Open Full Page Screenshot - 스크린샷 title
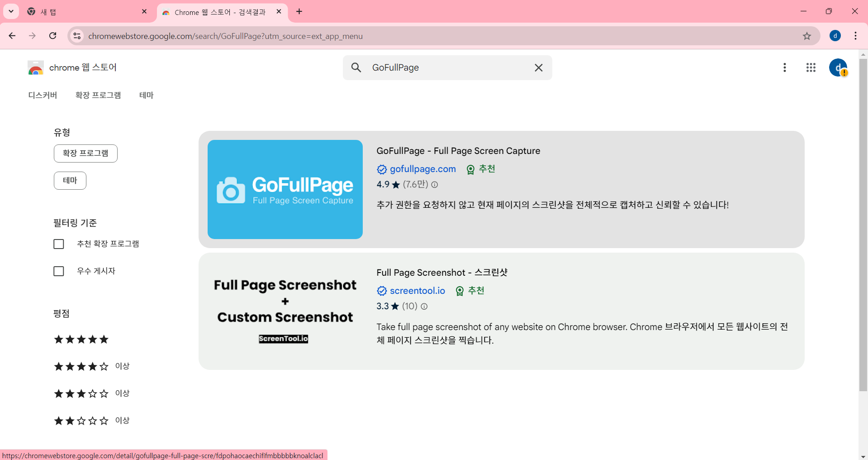 pyautogui.click(x=442, y=273)
